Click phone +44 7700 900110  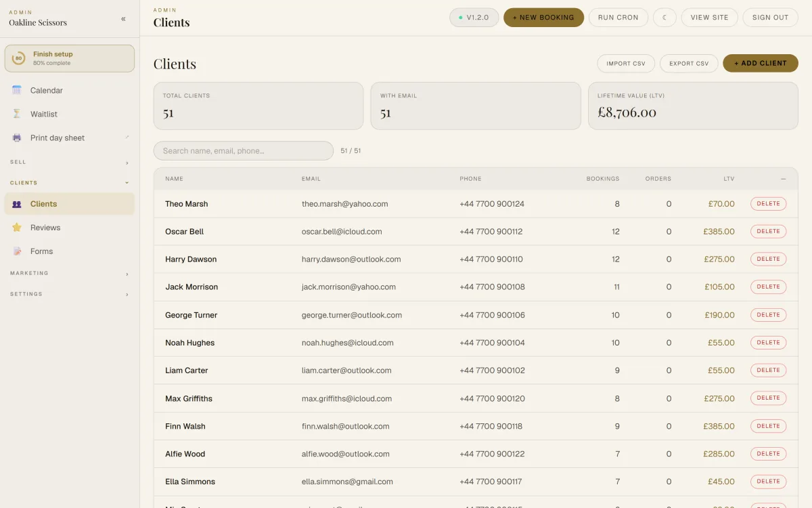click(x=491, y=259)
